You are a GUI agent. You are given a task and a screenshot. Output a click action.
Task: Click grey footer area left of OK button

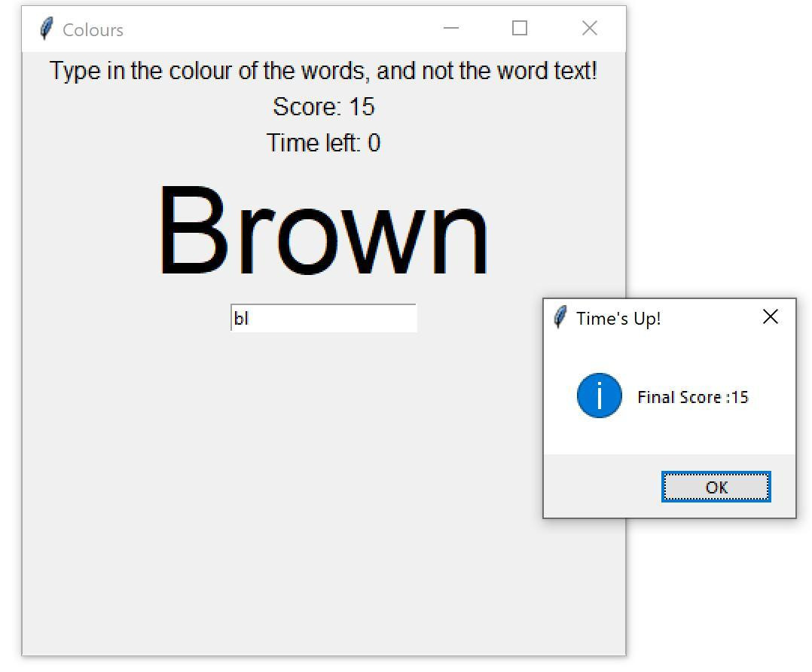[603, 487]
